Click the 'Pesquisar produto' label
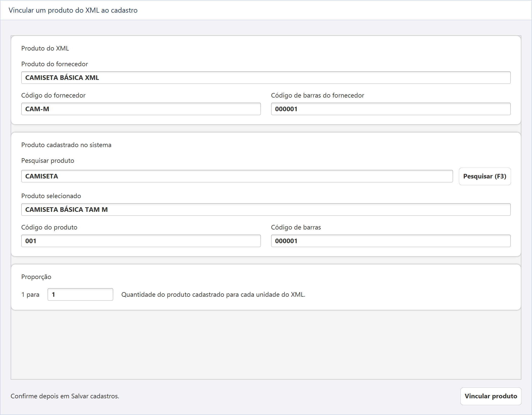The width and height of the screenshot is (532, 415). [x=48, y=161]
